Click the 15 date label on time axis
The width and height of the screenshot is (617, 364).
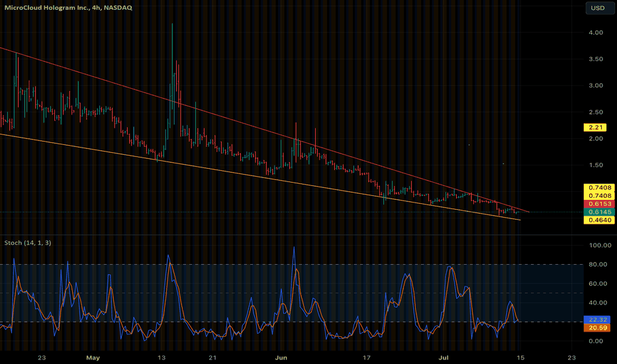click(x=520, y=357)
